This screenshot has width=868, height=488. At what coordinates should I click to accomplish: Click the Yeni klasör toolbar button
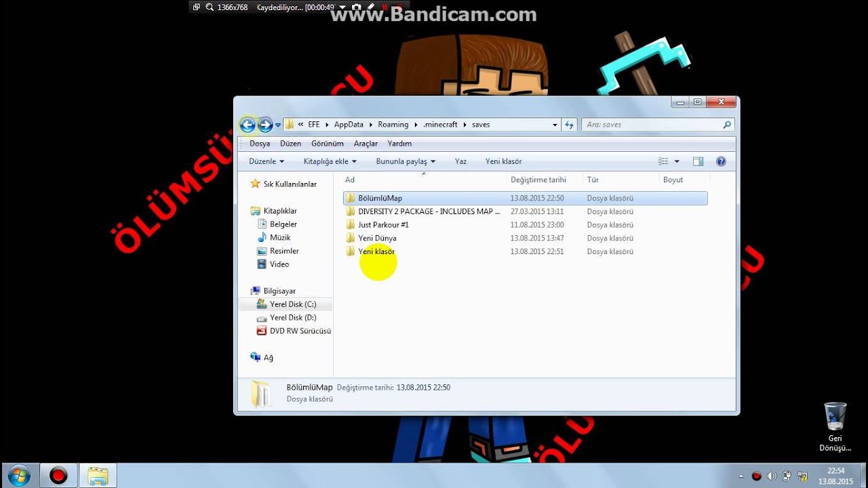(x=503, y=161)
